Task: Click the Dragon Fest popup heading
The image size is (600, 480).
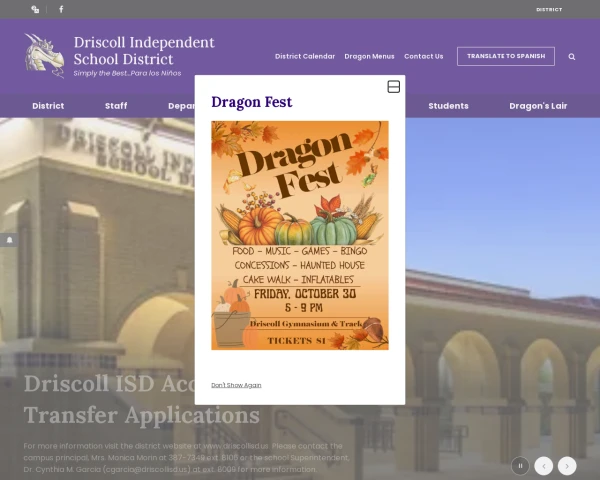Action: pyautogui.click(x=251, y=102)
